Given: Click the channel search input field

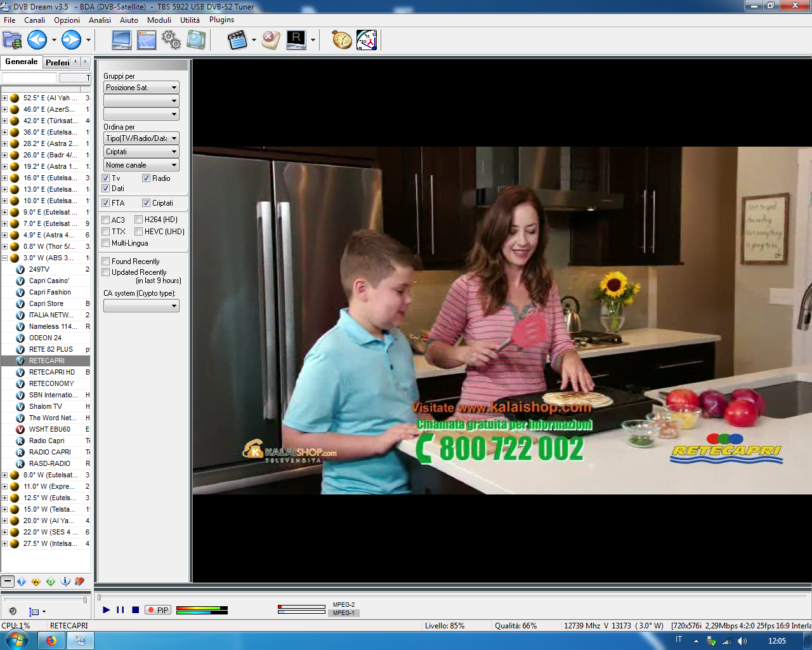Looking at the screenshot, I should point(29,77).
